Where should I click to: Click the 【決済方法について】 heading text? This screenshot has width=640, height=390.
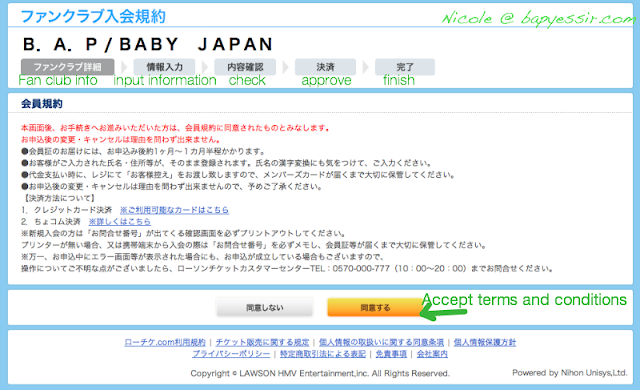60,198
